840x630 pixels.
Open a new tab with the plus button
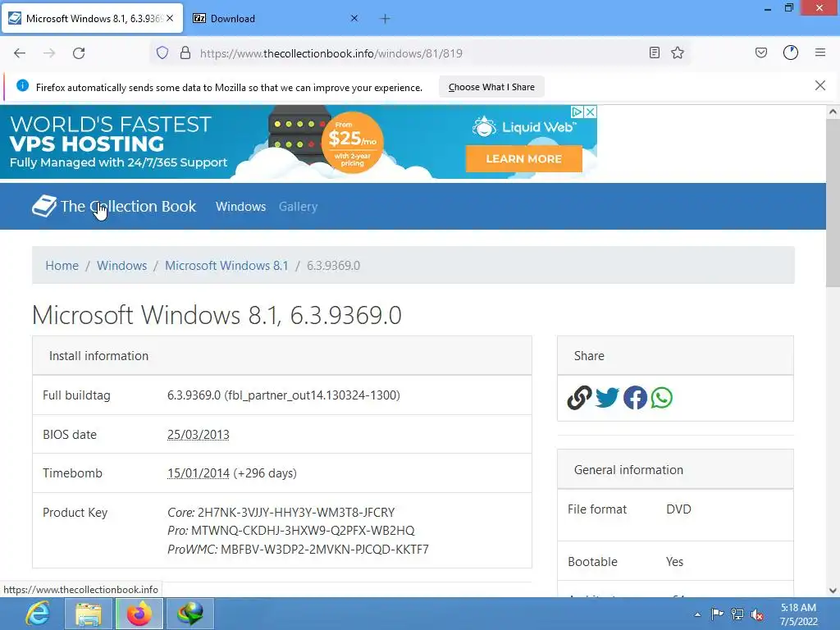coord(385,19)
